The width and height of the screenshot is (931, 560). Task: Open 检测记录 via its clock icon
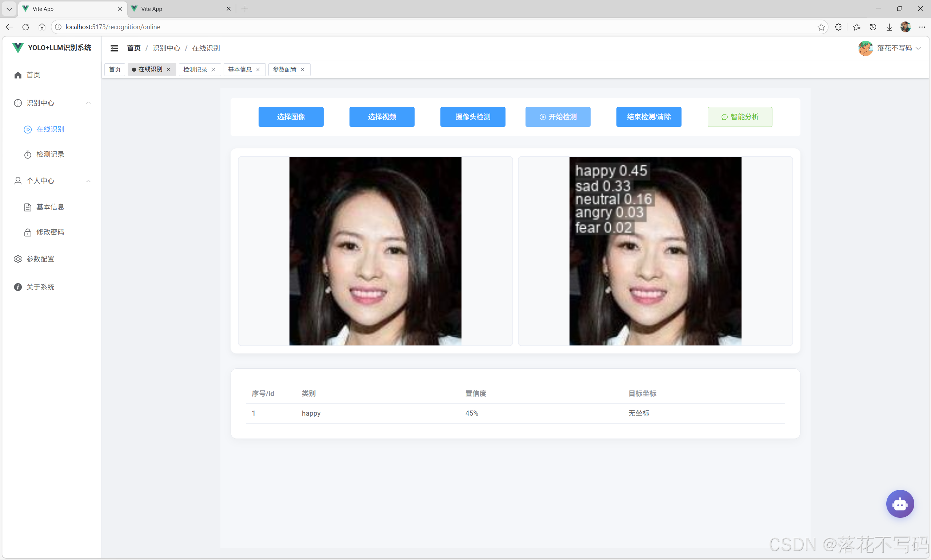click(x=27, y=154)
